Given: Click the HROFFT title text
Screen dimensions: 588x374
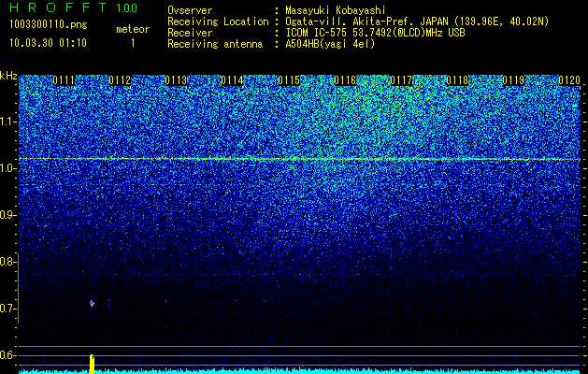Looking at the screenshot, I should [x=58, y=7].
